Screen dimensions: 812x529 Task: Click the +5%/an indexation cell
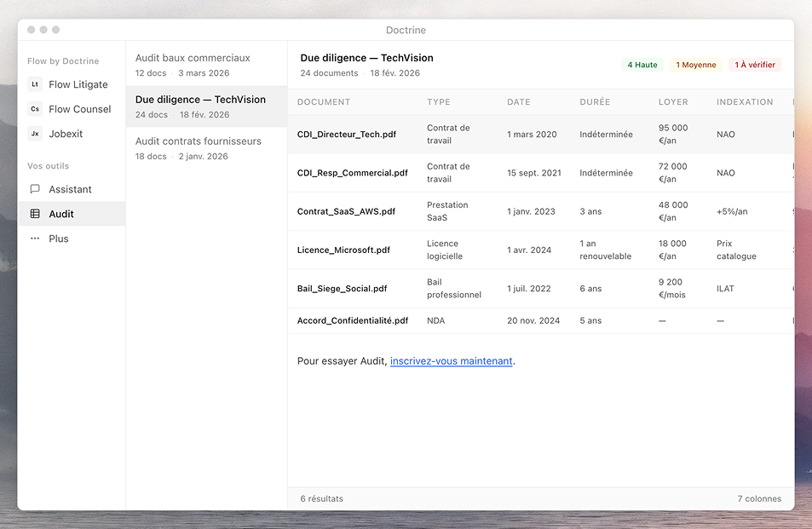[732, 211]
